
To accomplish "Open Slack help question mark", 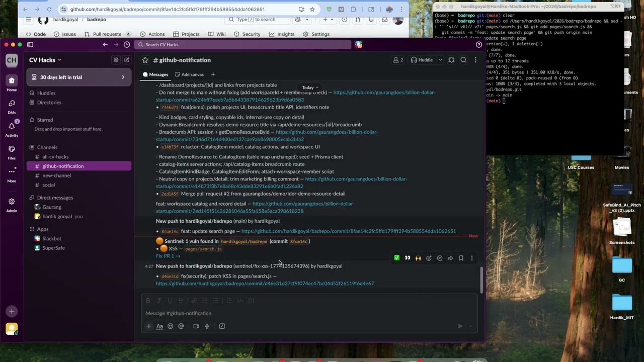I will click(x=478, y=45).
